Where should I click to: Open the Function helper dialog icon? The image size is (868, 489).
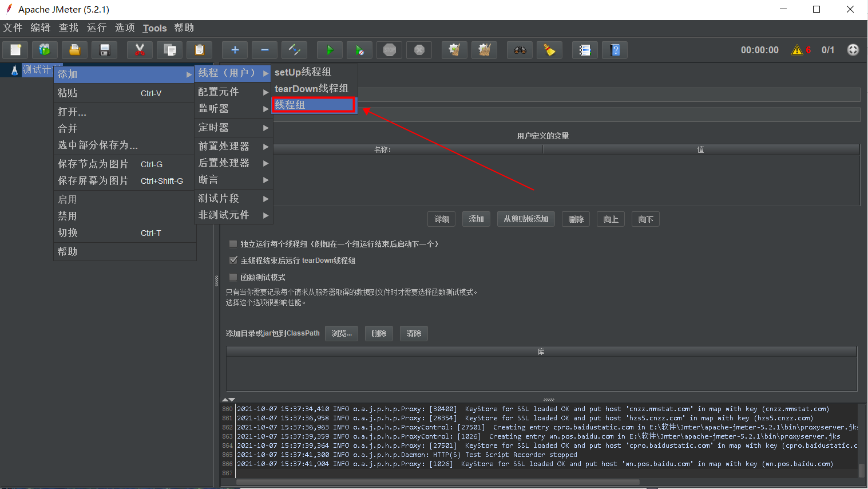[585, 50]
